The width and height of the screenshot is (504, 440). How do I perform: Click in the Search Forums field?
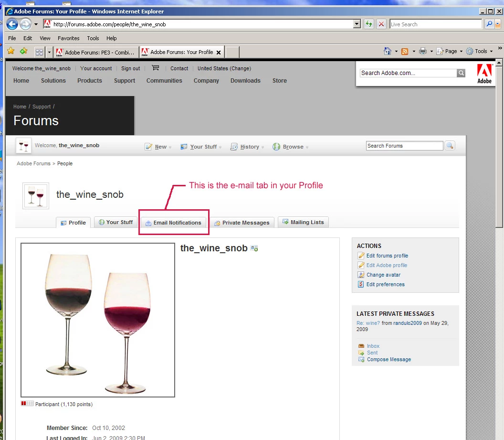(404, 146)
